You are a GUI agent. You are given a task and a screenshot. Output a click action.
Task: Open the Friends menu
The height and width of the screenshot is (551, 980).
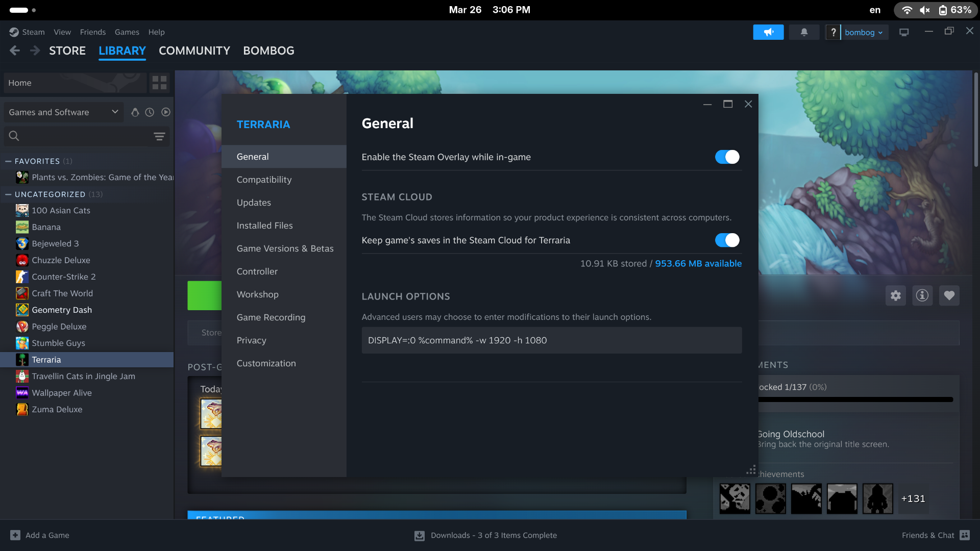coord(93,32)
